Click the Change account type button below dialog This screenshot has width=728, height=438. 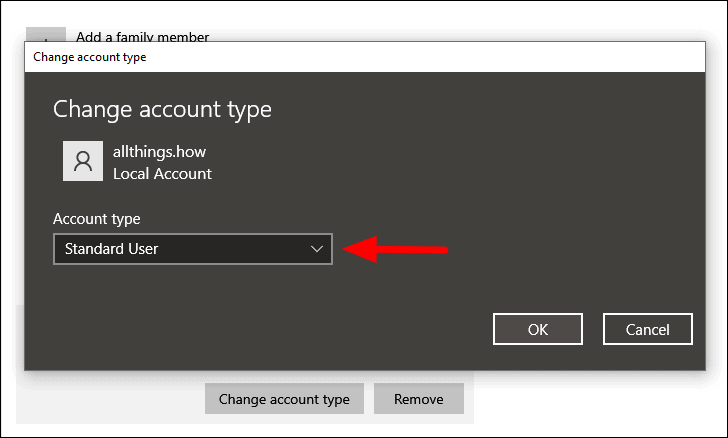click(x=284, y=399)
